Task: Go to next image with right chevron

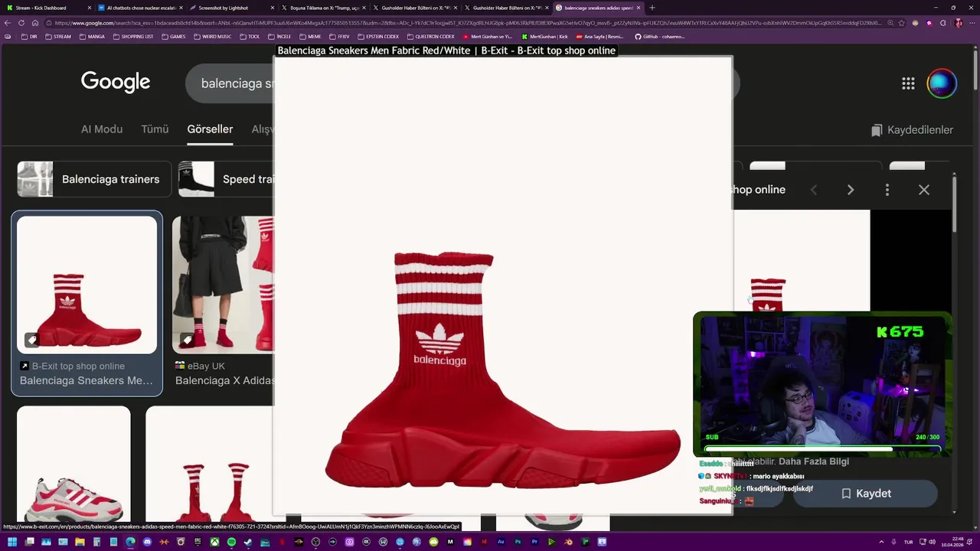Action: point(851,190)
